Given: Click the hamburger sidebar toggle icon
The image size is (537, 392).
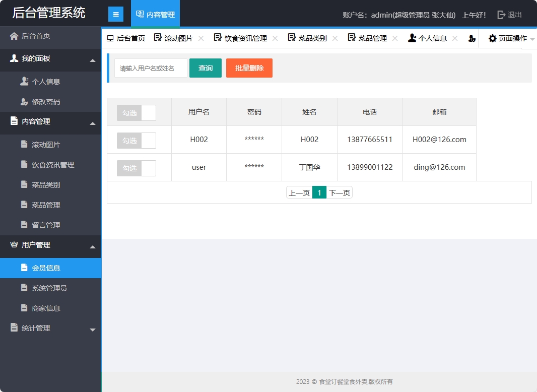Looking at the screenshot, I should pyautogui.click(x=116, y=14).
